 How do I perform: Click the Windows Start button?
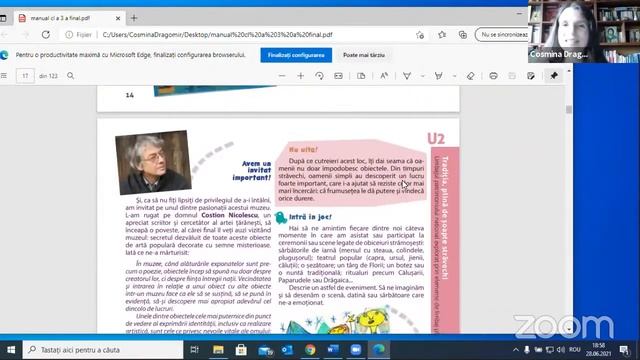point(11,350)
